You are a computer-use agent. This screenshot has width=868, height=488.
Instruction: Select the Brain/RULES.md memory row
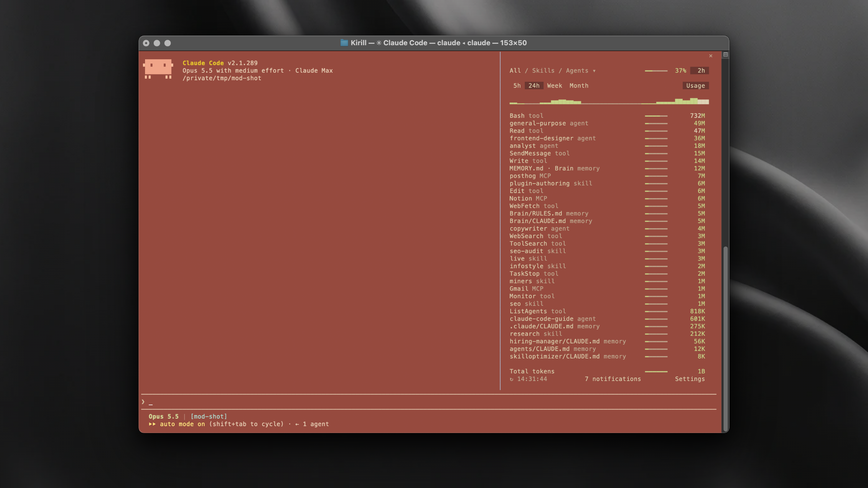[607, 214]
